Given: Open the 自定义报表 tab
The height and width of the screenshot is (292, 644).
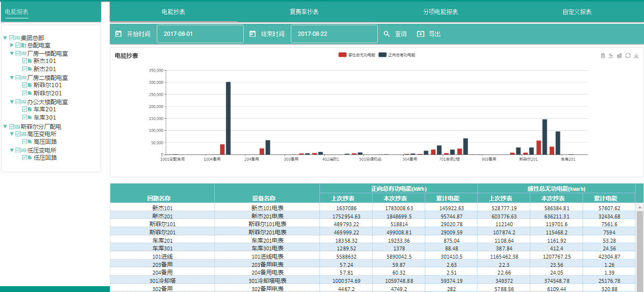Looking at the screenshot, I should click(x=577, y=12).
